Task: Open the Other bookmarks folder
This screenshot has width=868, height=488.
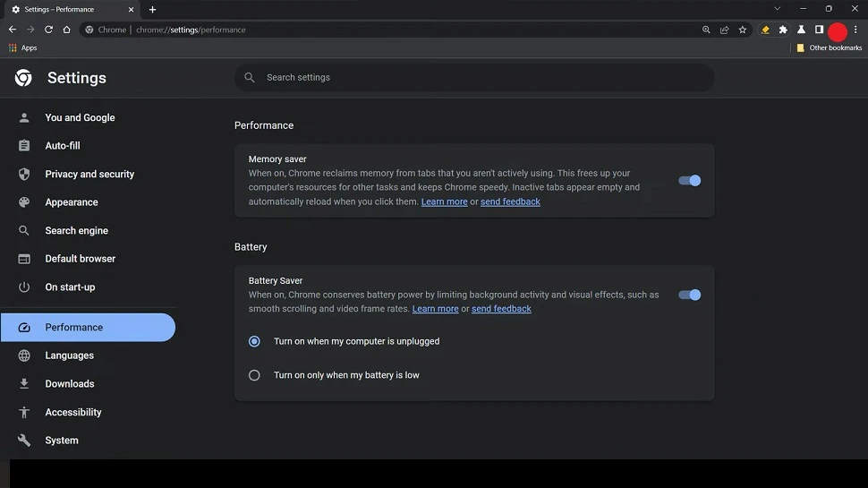Action: 829,48
